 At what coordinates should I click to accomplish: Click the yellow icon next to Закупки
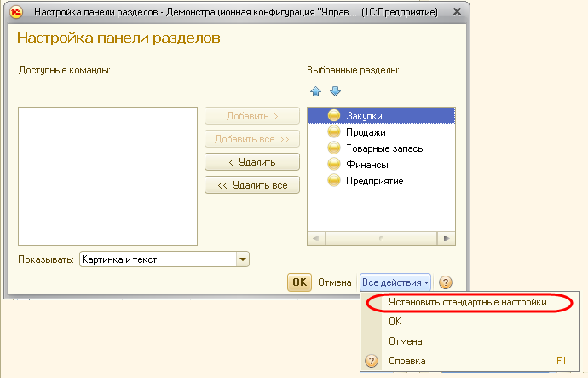[334, 116]
